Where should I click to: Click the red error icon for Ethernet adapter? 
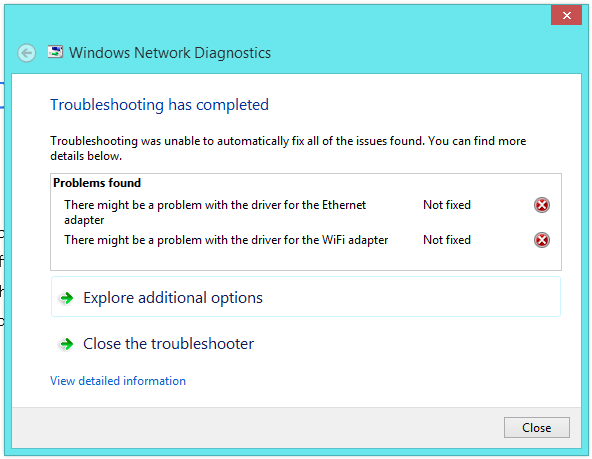541,205
